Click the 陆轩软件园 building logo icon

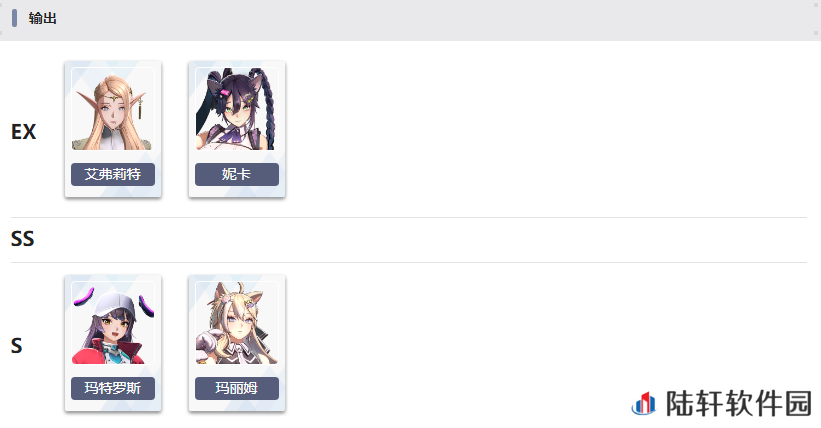(x=644, y=403)
